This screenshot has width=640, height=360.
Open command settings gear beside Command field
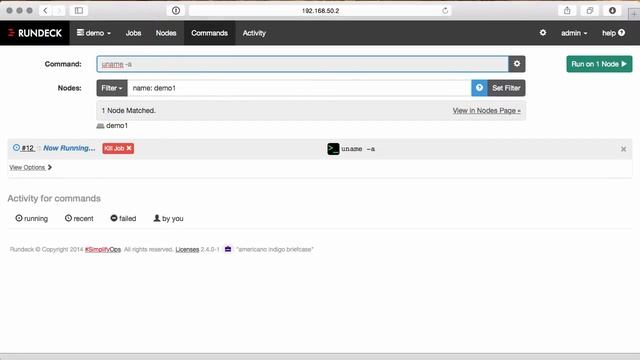point(517,64)
